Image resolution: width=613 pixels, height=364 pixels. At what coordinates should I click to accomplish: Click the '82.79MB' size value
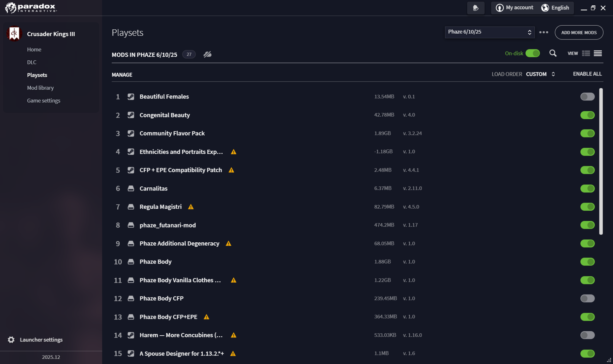click(x=384, y=207)
